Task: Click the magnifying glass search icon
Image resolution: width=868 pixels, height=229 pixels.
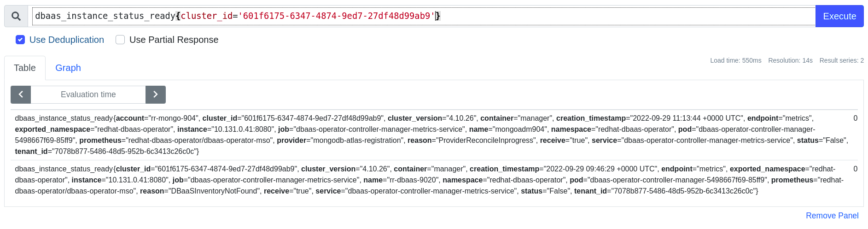Action: click(16, 16)
